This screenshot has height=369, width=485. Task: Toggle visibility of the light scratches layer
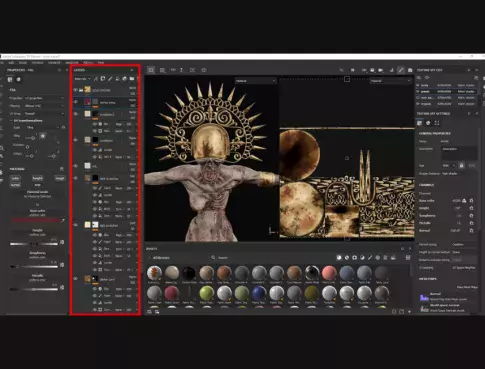point(76,225)
